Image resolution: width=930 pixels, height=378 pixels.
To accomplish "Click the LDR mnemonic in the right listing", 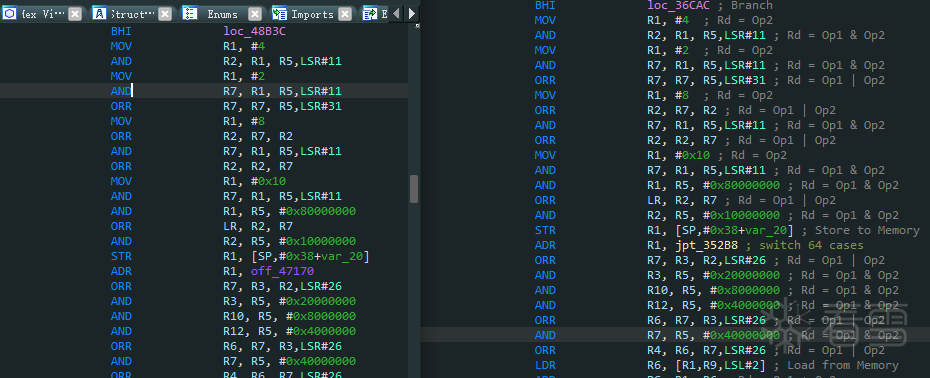I will click(545, 365).
